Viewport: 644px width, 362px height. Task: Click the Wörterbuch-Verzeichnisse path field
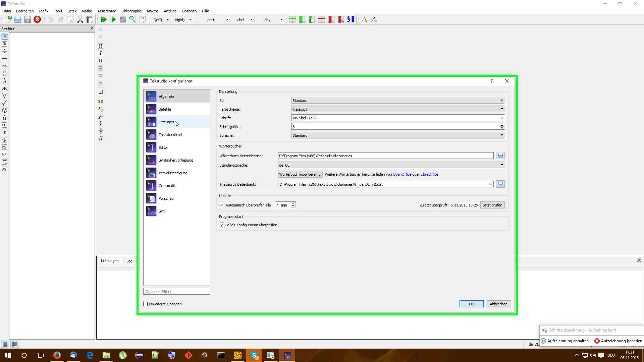coord(386,156)
